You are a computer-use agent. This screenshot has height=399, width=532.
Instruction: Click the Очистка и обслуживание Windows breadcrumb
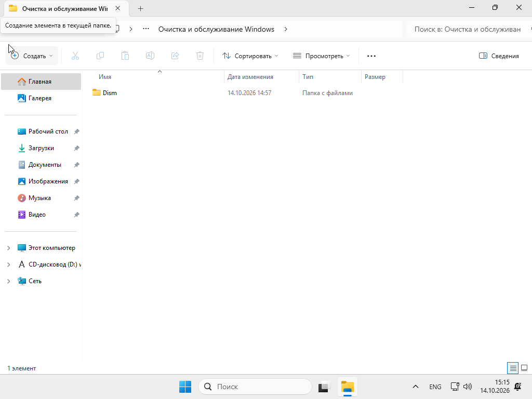216,30
